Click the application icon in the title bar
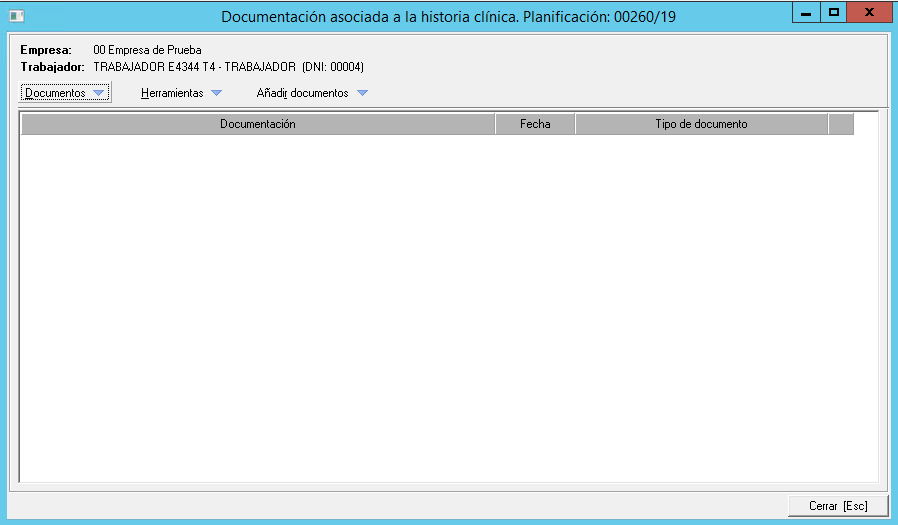Image resolution: width=898 pixels, height=525 pixels. (x=16, y=16)
